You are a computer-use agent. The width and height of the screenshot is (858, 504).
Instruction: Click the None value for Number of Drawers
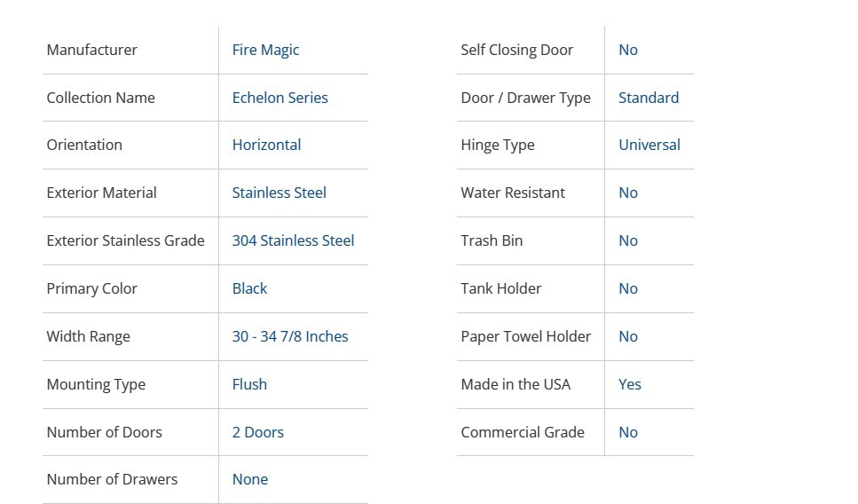click(x=249, y=479)
